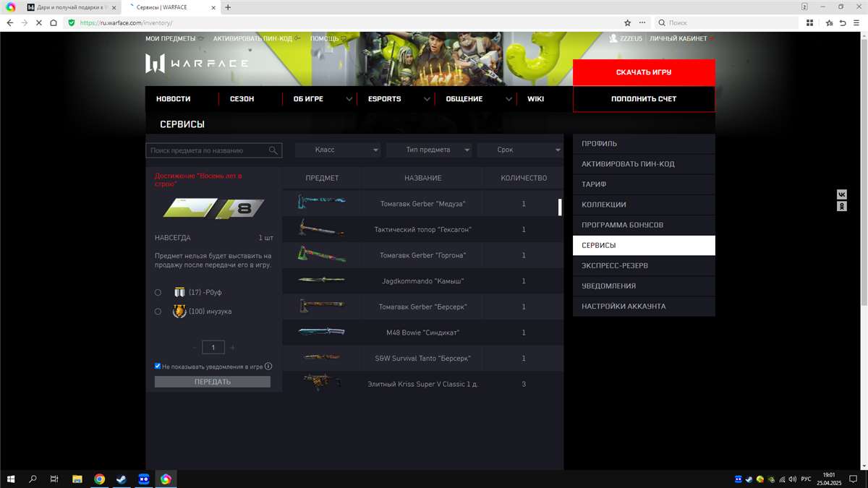Image resolution: width=868 pixels, height=488 pixels.
Task: Click the browser back arrow
Action: [x=9, y=23]
